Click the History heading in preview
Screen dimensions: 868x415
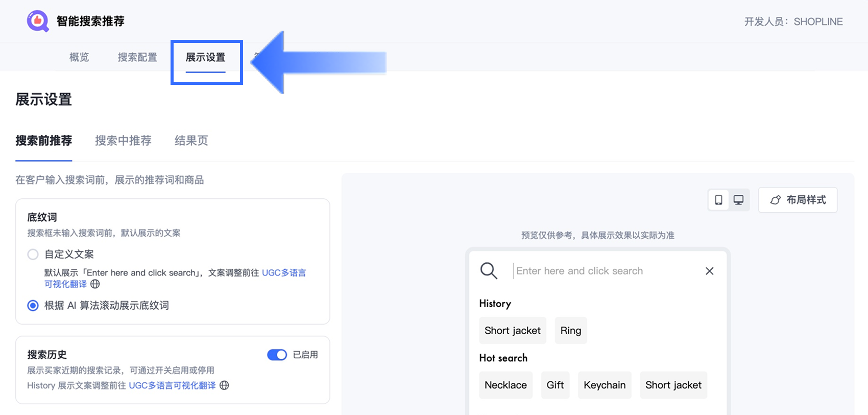495,304
